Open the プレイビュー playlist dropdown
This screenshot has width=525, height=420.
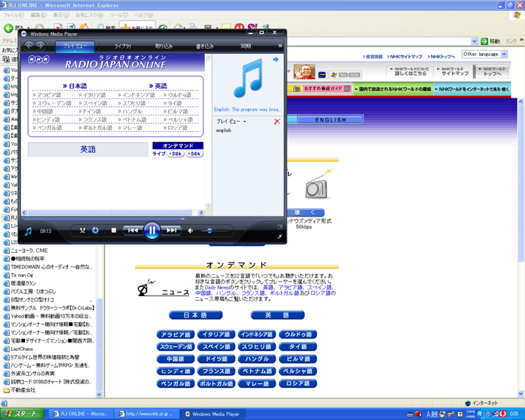pyautogui.click(x=232, y=121)
